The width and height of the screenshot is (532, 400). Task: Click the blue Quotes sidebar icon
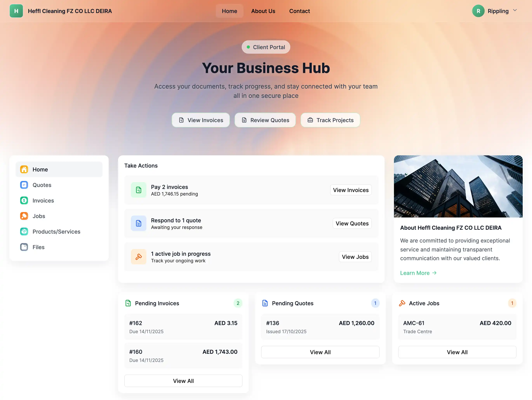(24, 185)
